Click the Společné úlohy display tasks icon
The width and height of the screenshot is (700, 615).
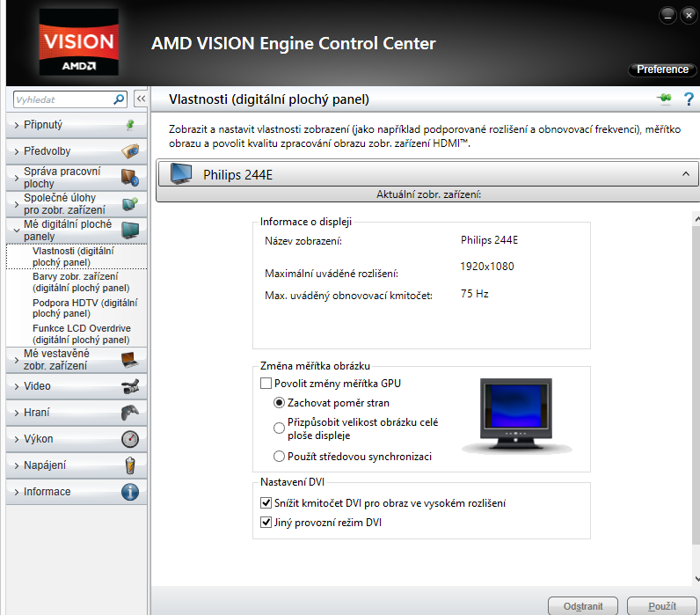tap(130, 204)
